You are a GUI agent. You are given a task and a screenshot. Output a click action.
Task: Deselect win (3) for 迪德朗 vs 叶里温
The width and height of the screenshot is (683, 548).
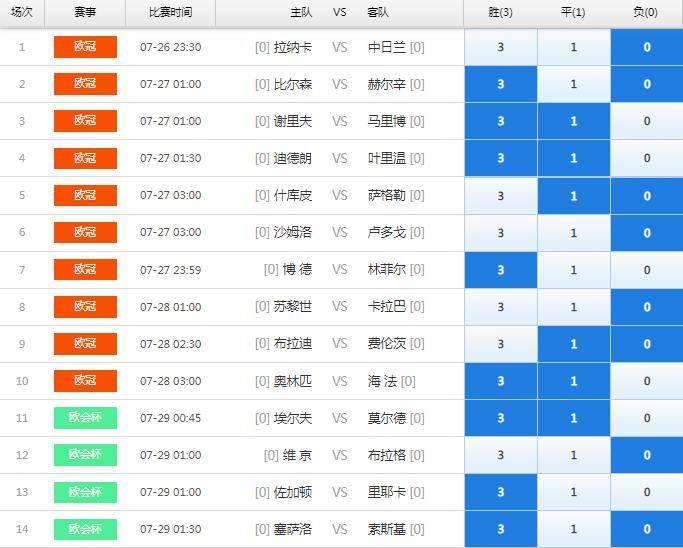[x=500, y=158]
